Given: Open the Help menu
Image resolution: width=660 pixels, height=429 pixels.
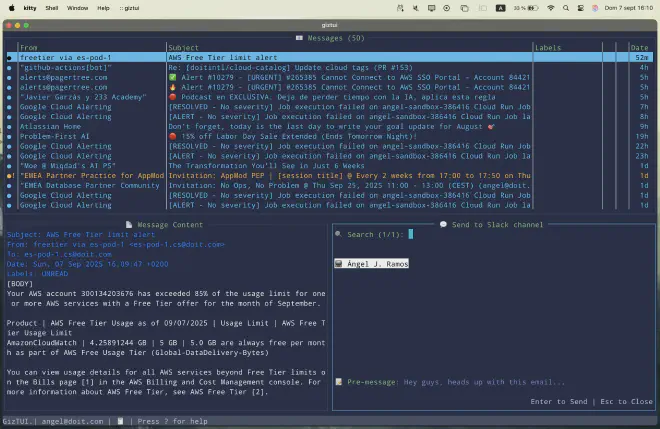Looking at the screenshot, I should [103, 8].
